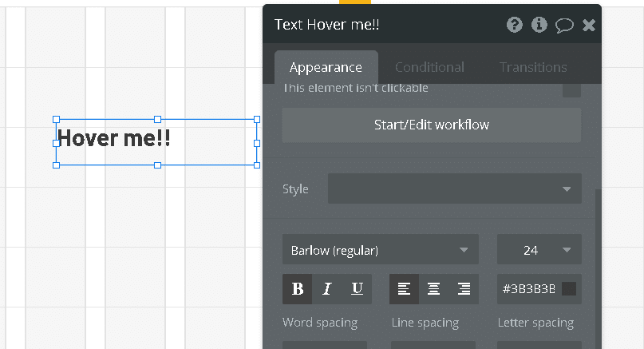Open the help question mark icon
Screen dimensions: 644x349
(515, 25)
